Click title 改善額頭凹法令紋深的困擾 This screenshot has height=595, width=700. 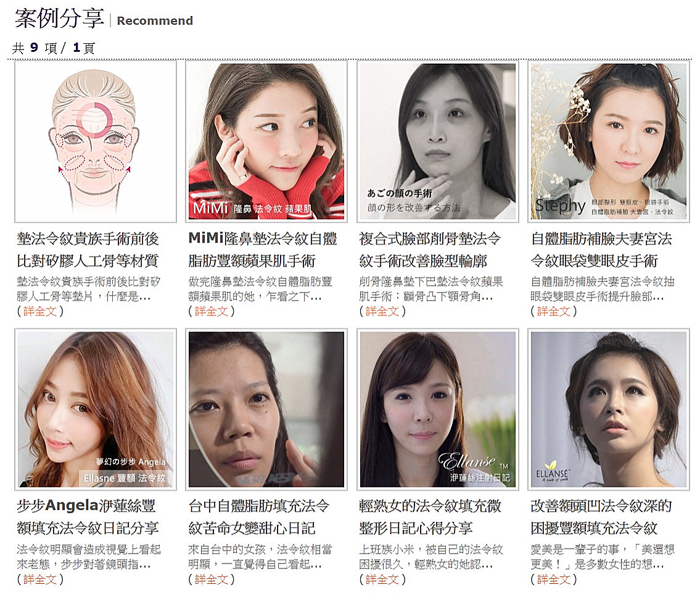coord(601,517)
